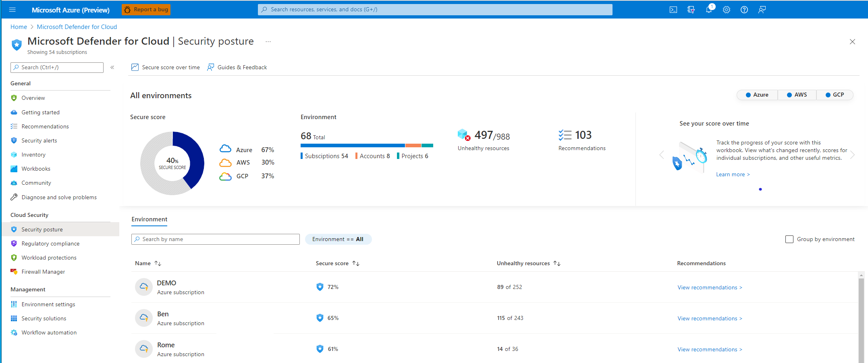Click the Security posture shield icon in sidebar
The height and width of the screenshot is (363, 868).
pos(14,229)
